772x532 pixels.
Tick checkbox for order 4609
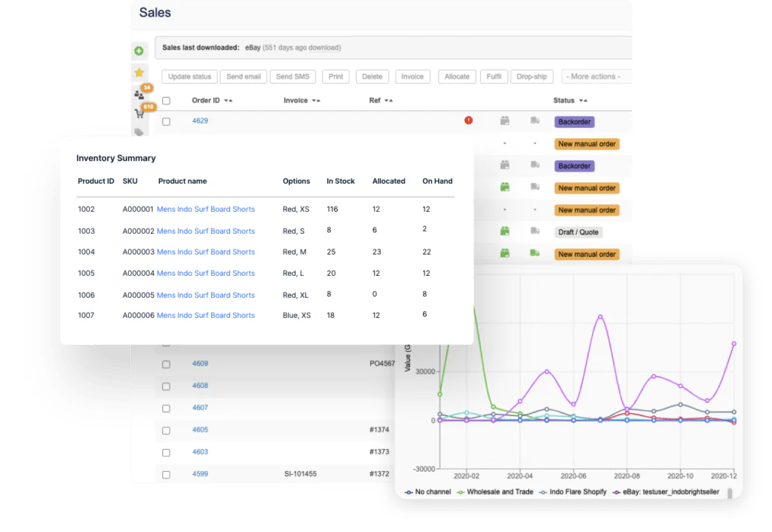point(167,364)
